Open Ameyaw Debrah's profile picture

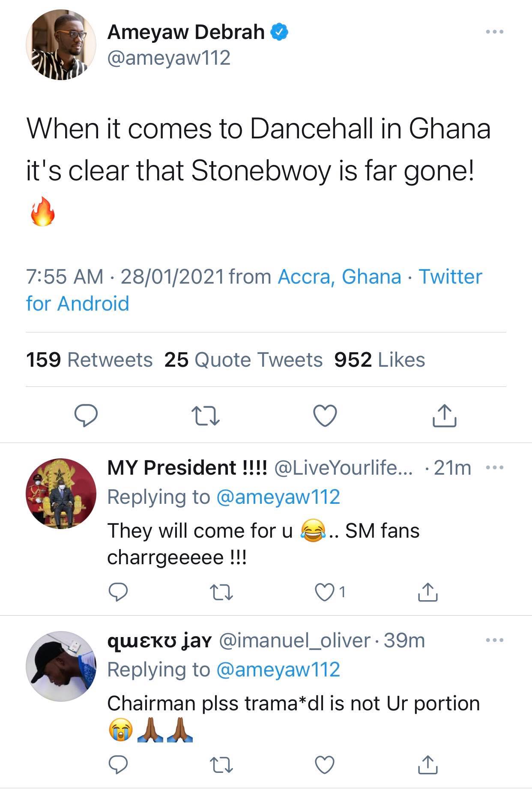61,45
